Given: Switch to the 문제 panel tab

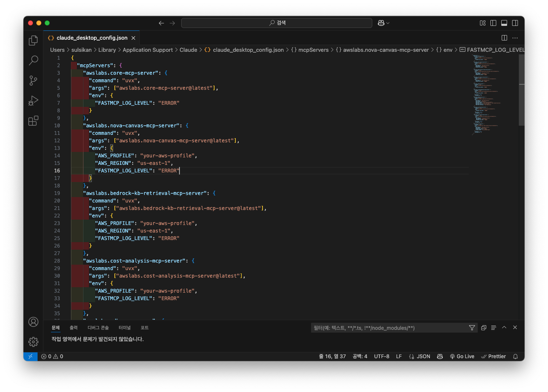Looking at the screenshot, I should (x=56, y=328).
